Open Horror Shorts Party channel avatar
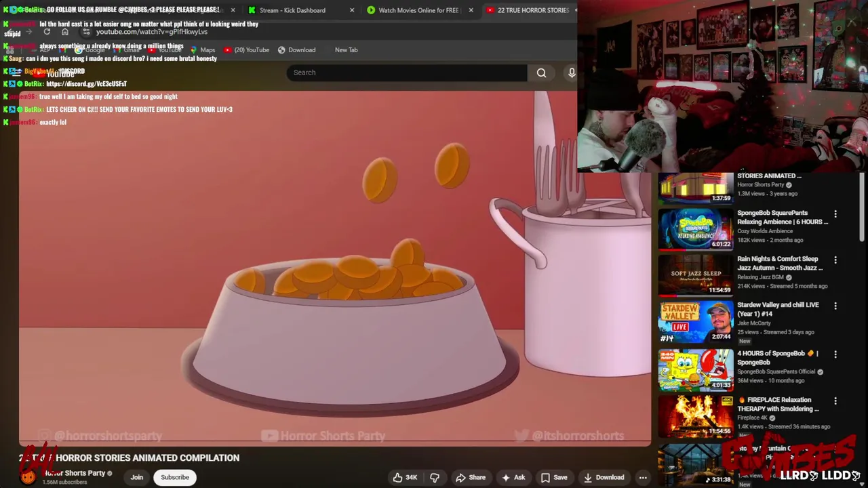Image resolution: width=868 pixels, height=488 pixels. tap(28, 477)
